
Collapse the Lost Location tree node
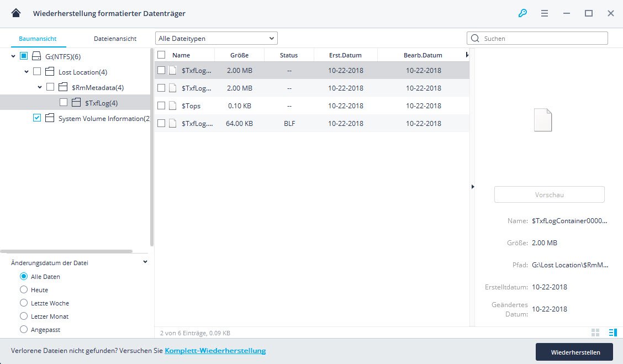26,71
